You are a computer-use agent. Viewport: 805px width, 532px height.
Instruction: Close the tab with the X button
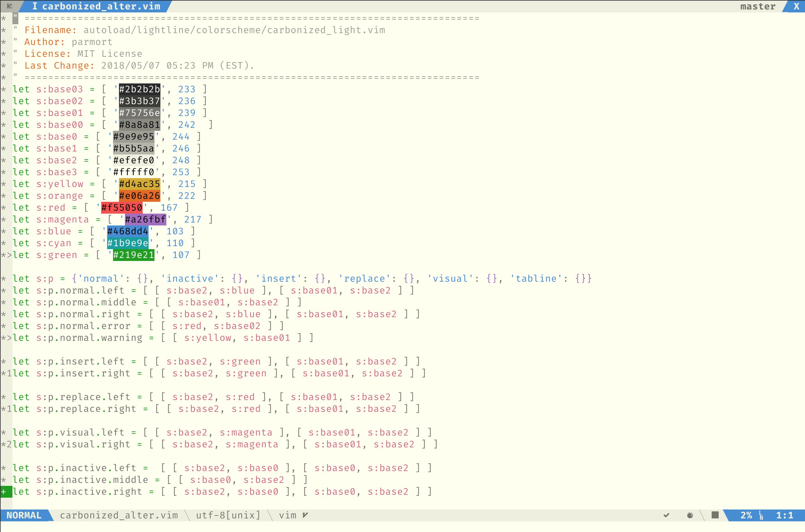click(796, 6)
